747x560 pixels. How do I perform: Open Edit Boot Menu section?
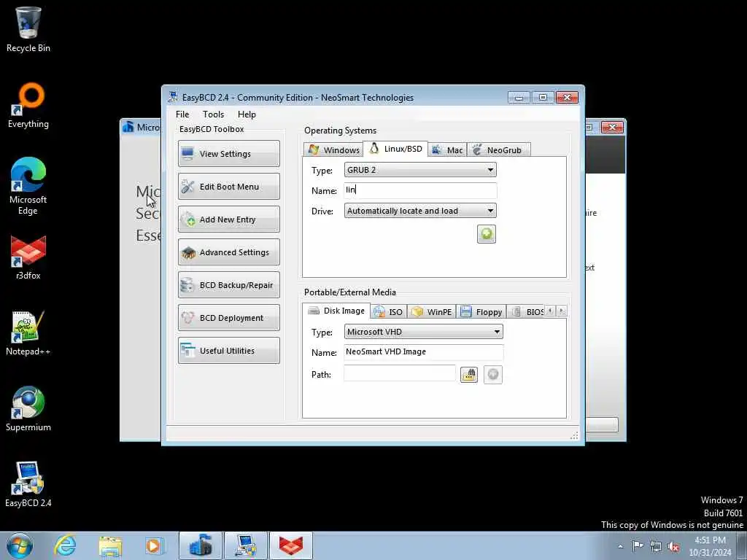point(228,186)
